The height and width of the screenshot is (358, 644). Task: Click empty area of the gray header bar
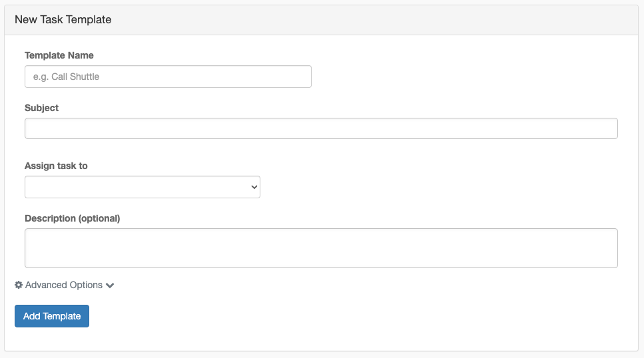[370, 20]
